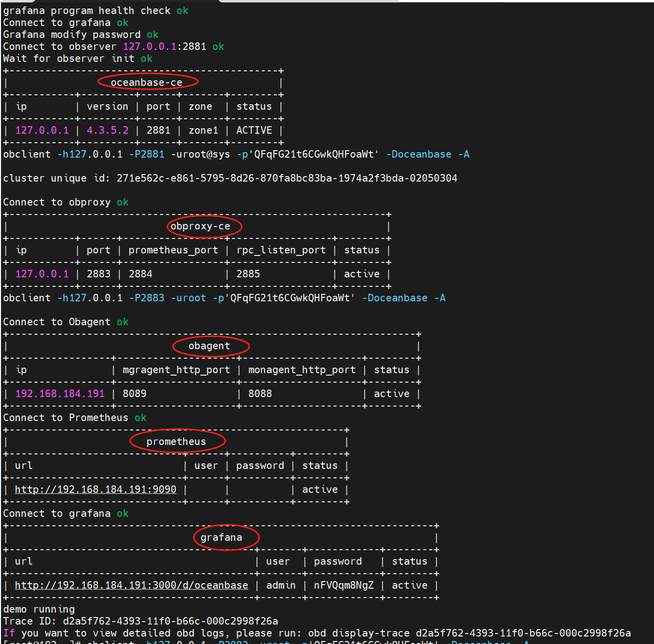The image size is (654, 644).
Task: Click the obproxy-ce IP 127.0.0.1 cell
Action: (x=42, y=274)
